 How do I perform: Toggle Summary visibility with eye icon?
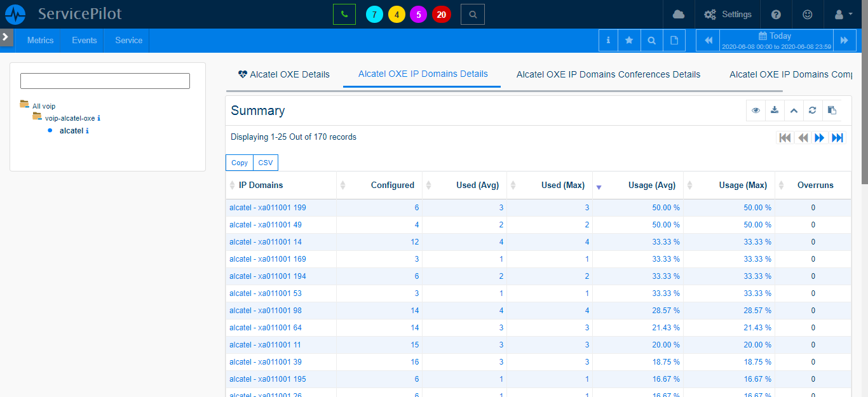coord(756,110)
